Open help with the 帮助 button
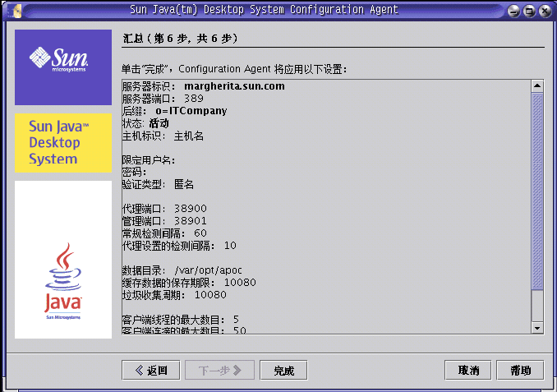This screenshot has height=392, width=557. click(520, 371)
